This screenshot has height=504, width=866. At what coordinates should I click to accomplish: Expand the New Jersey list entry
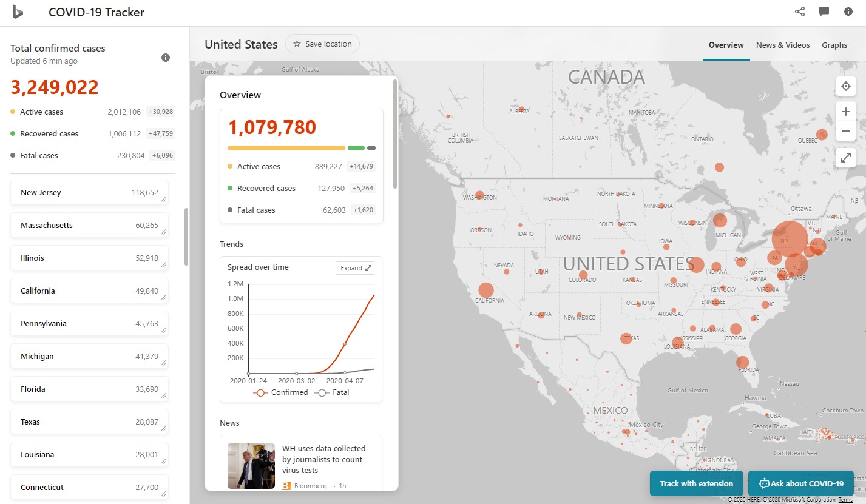click(x=89, y=193)
